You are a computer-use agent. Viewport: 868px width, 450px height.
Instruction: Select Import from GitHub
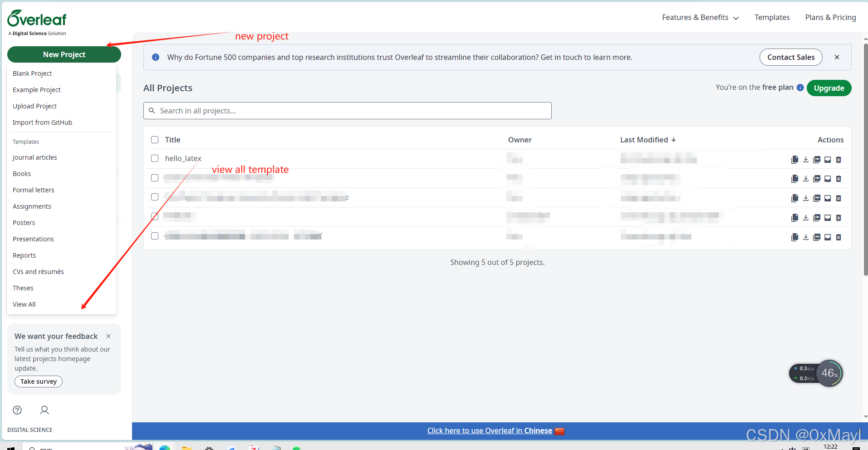click(42, 122)
